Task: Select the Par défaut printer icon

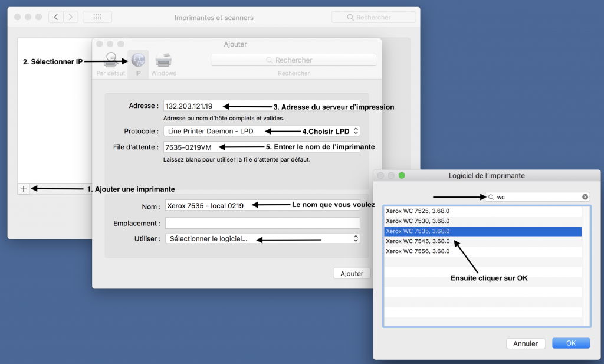Action: pyautogui.click(x=111, y=60)
